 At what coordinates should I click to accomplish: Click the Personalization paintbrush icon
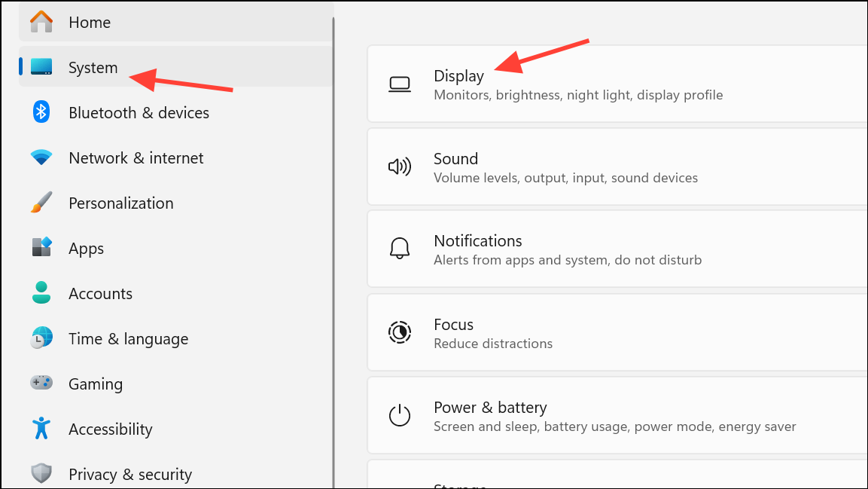tap(41, 203)
